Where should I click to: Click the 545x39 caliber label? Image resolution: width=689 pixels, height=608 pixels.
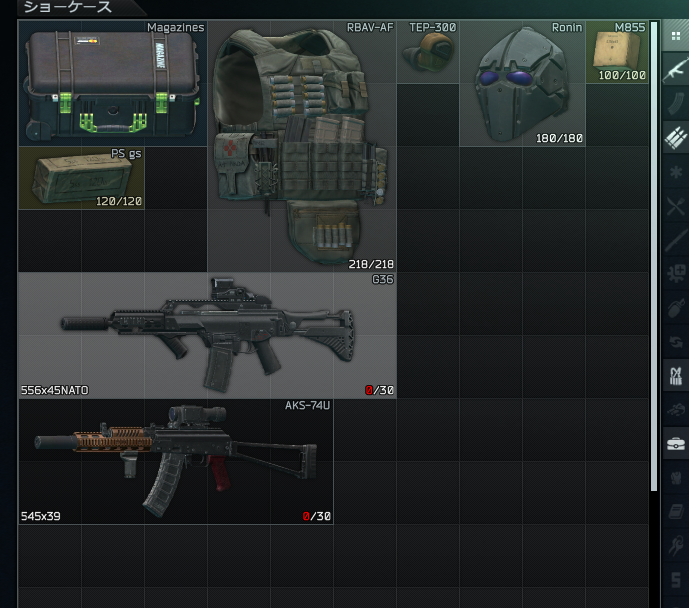coord(40,516)
